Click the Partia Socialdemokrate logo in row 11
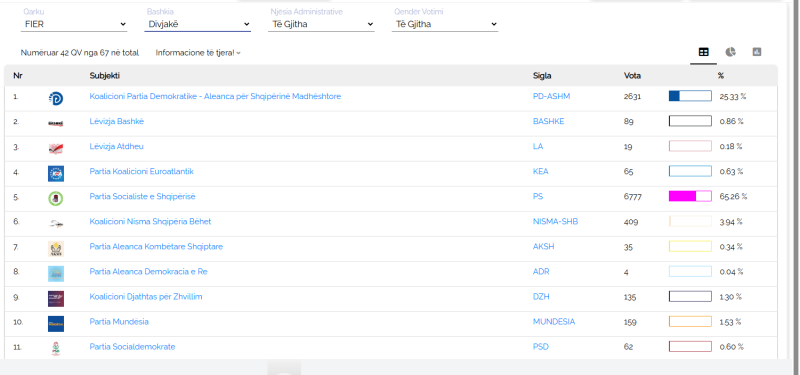The image size is (800, 375). click(x=56, y=348)
